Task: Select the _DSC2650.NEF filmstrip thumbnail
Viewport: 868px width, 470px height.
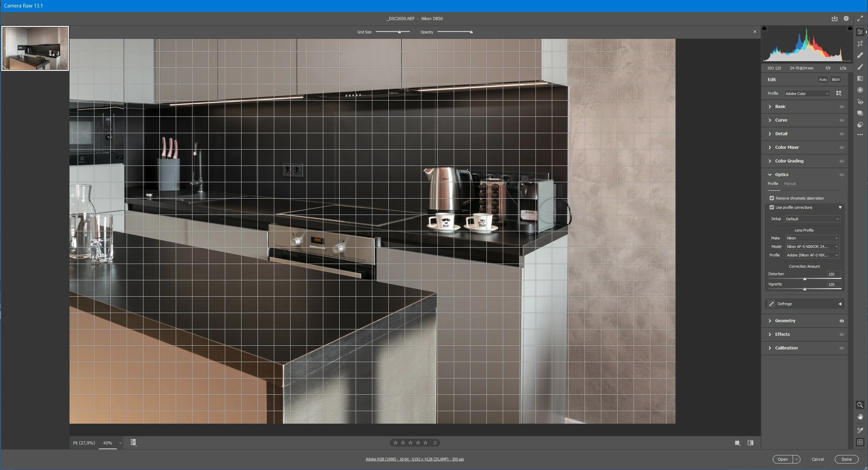Action: click(35, 48)
